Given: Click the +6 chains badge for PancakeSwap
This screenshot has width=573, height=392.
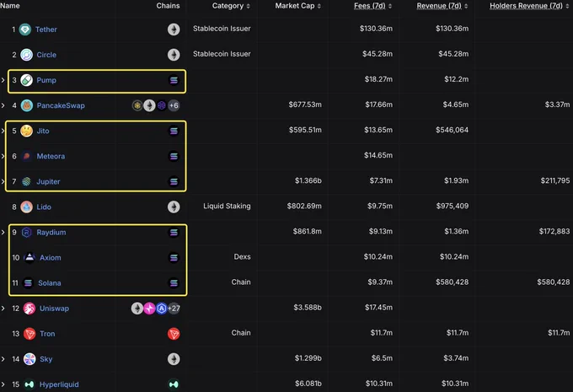Looking at the screenshot, I should click(x=174, y=105).
